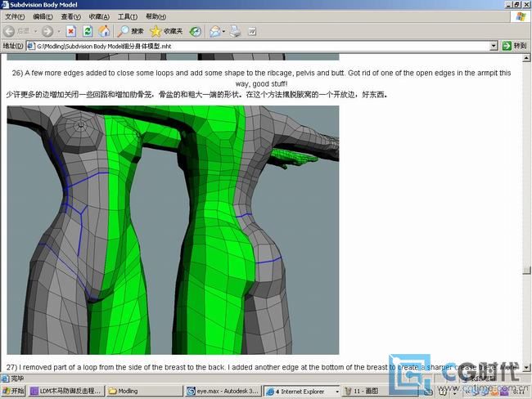Open the Back history dropdown arrow
This screenshot has width=532, height=399.
coord(35,32)
